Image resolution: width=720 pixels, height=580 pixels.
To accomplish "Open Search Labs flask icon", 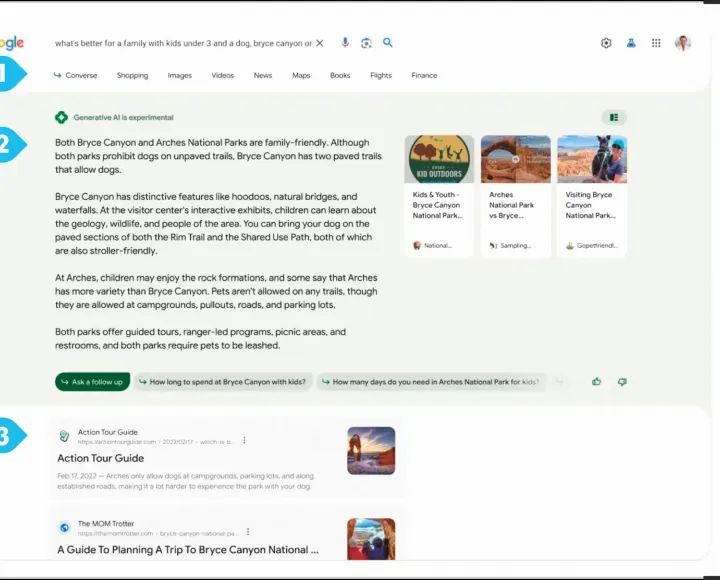I will (x=631, y=43).
